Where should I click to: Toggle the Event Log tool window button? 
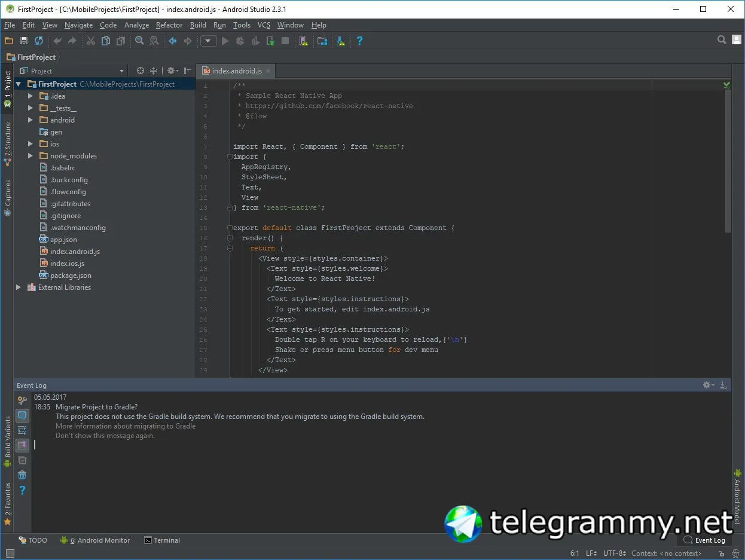click(x=704, y=540)
